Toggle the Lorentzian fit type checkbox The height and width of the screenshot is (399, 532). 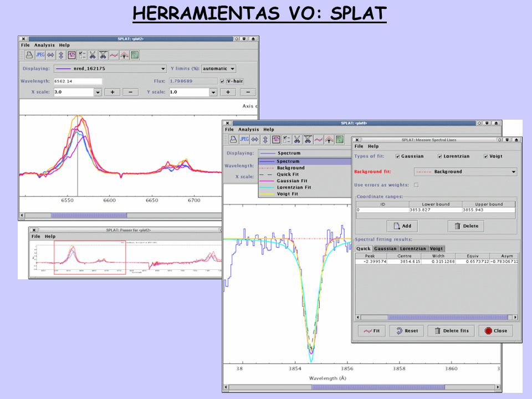tap(439, 156)
